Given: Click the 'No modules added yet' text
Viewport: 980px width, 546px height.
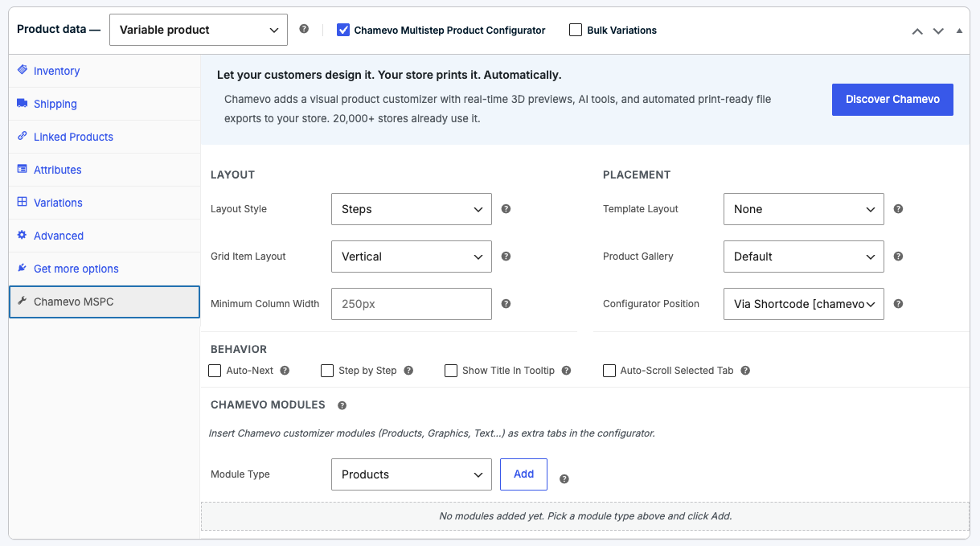Looking at the screenshot, I should (585, 516).
